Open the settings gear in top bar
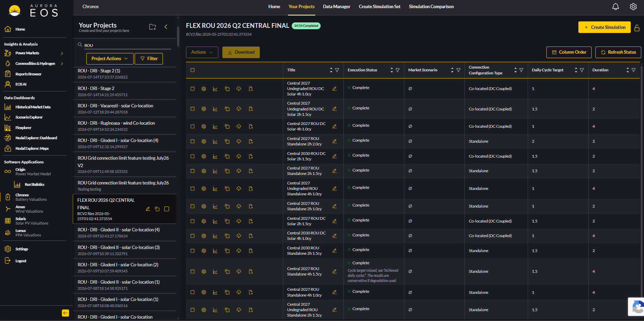This screenshot has height=321, width=644. 633,7
